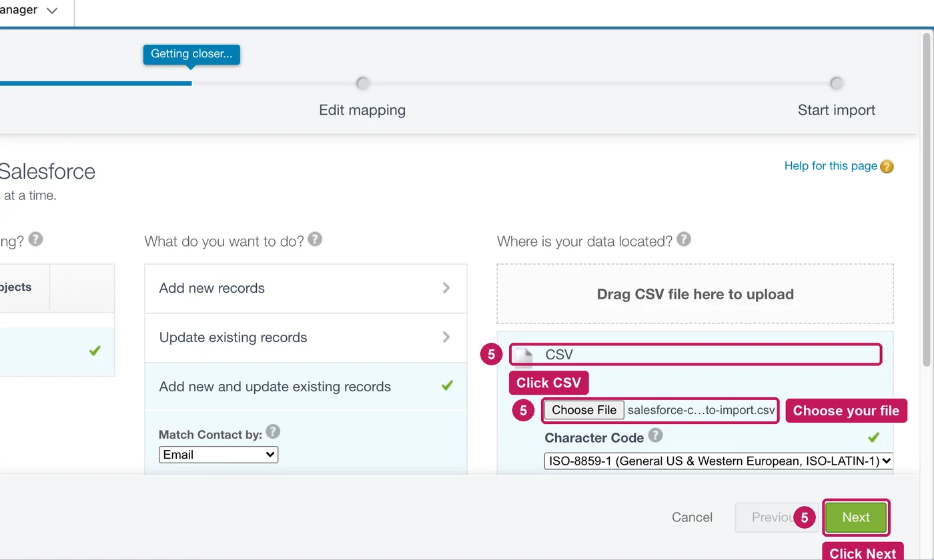
Task: Click the CSV file icon
Action: [x=524, y=356]
